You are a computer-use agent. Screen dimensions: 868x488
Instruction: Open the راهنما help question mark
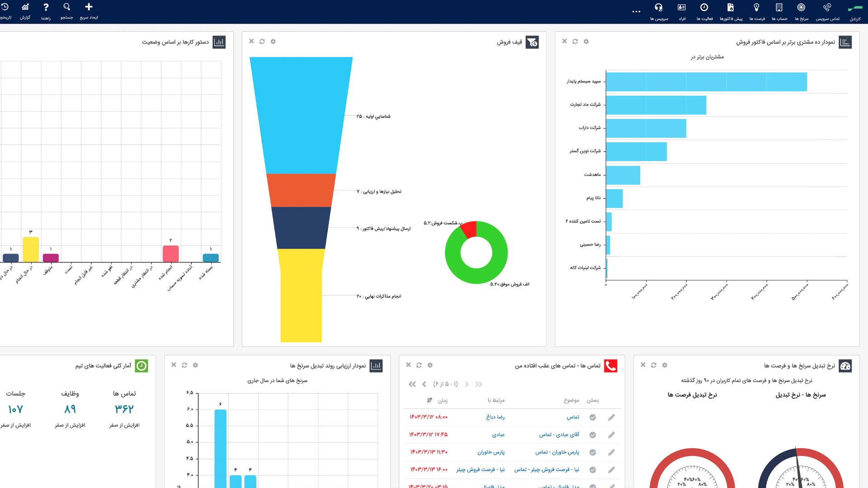pos(46,7)
